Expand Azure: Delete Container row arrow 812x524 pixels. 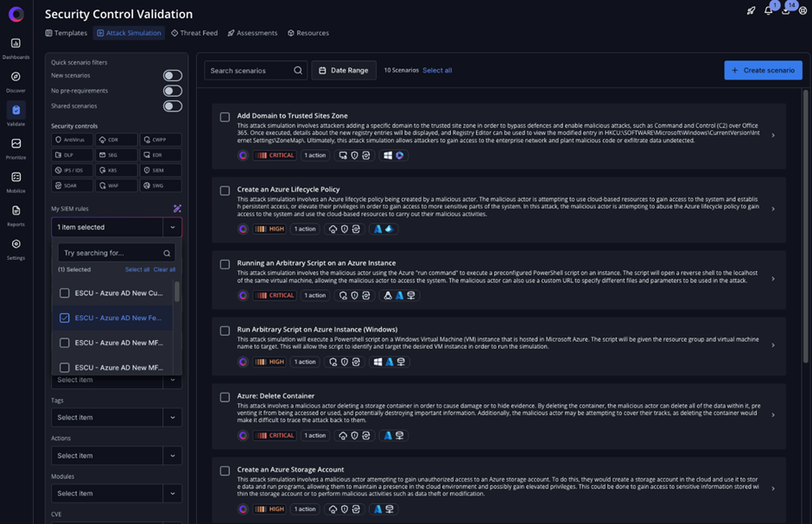click(773, 415)
